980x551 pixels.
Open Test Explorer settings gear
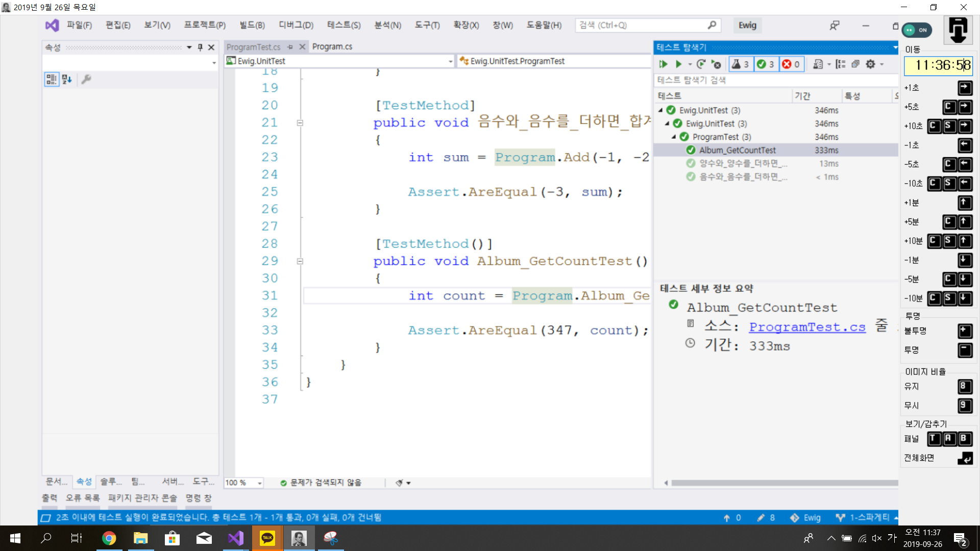pos(871,64)
